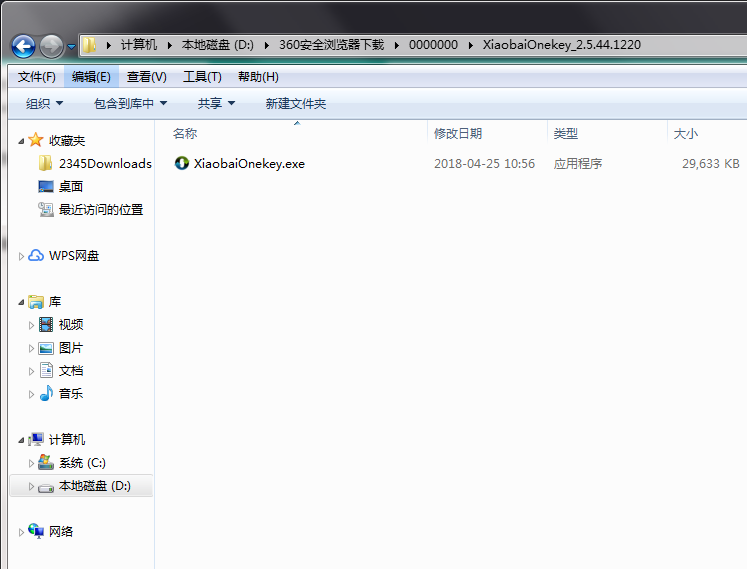
Task: Sort by 大小 column header
Action: click(686, 133)
